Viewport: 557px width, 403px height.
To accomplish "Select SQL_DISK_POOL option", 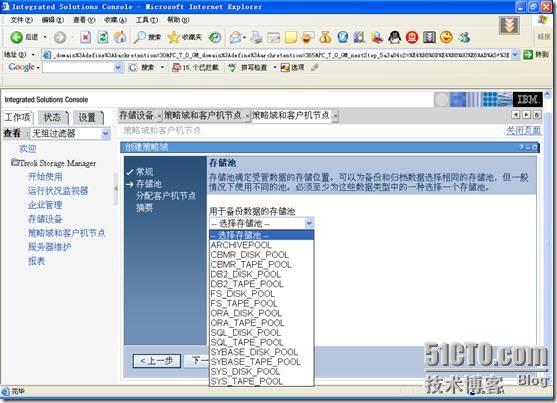I will 261,332.
